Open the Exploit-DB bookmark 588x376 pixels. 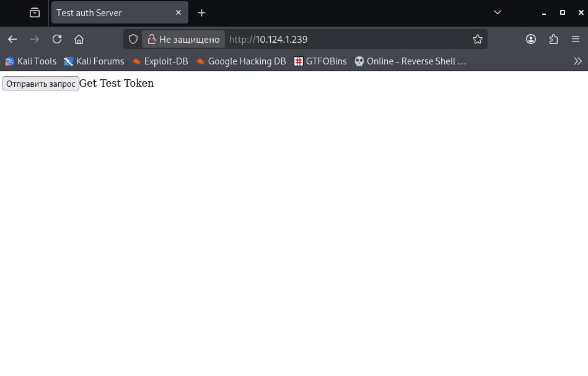160,61
